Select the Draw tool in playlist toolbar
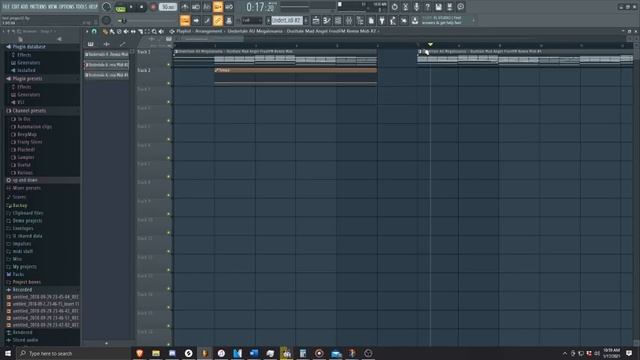Viewport: 640px width, 360px height. [105, 31]
